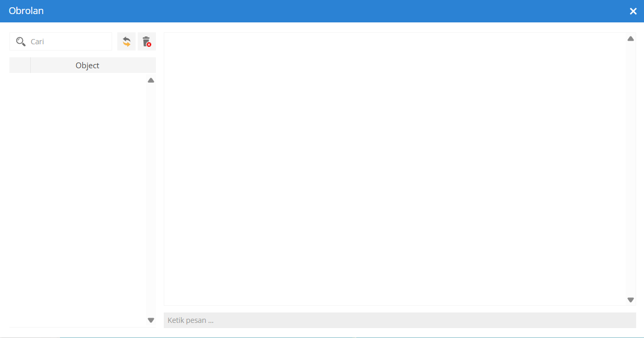Close the Obrolan chat window
The image size is (644, 338).
(633, 11)
